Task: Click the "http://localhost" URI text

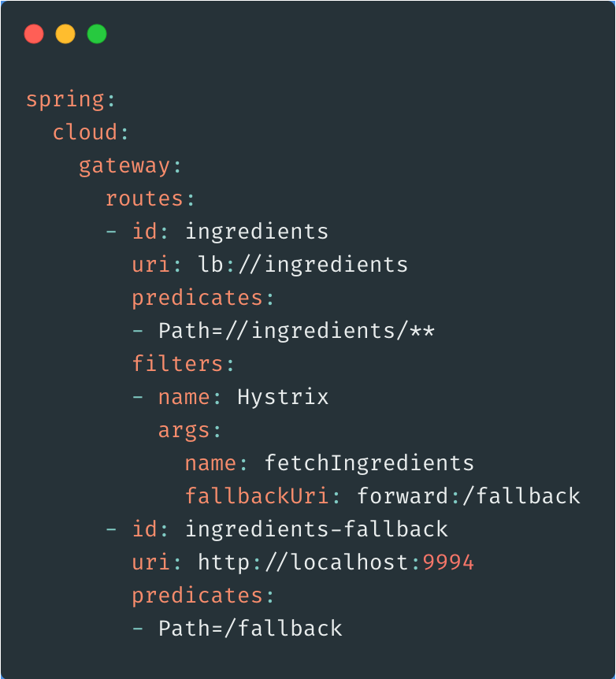Action: point(303,562)
